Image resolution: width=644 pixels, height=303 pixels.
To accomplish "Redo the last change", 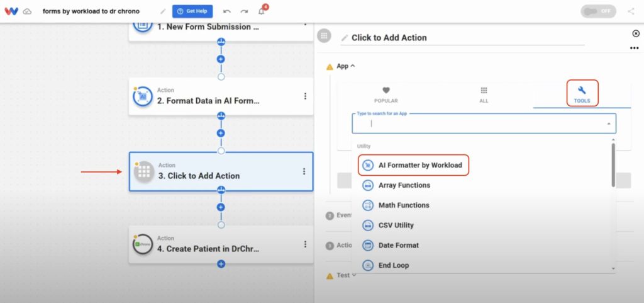I will (x=244, y=11).
